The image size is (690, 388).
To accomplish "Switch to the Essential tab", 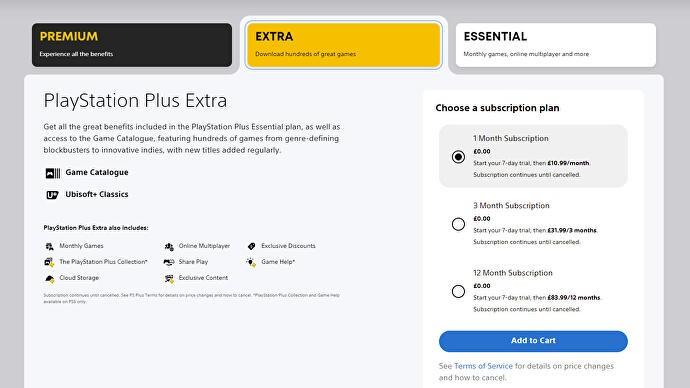I will pos(556,45).
